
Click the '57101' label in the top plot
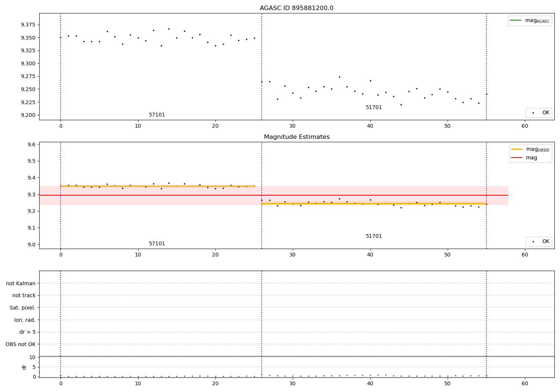[x=157, y=115]
